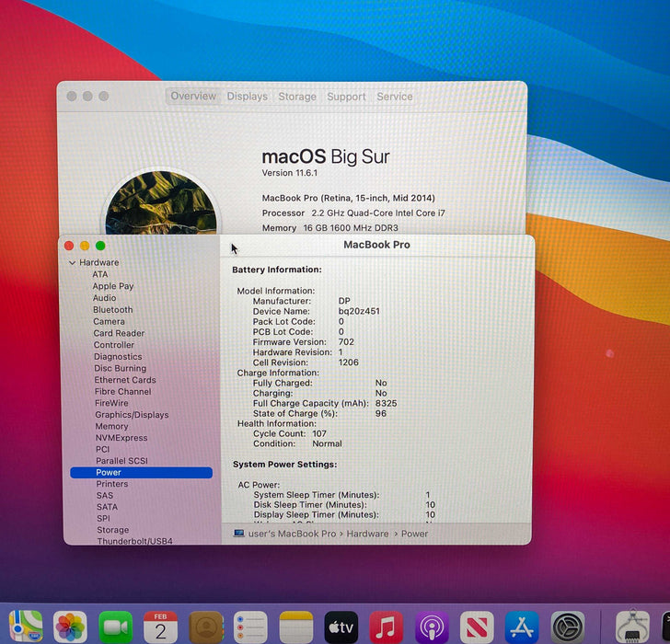Open FaceTime from the Dock
The image size is (670, 644).
pos(115,627)
